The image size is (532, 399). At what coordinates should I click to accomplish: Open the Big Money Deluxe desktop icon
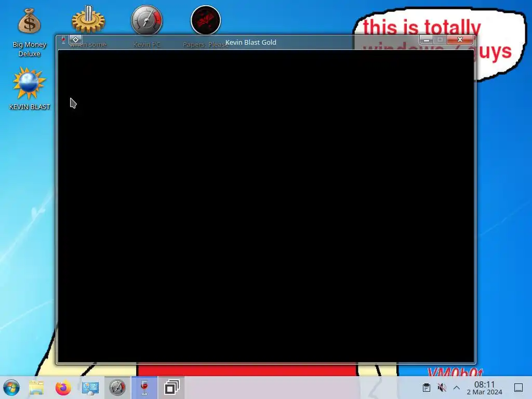click(29, 32)
